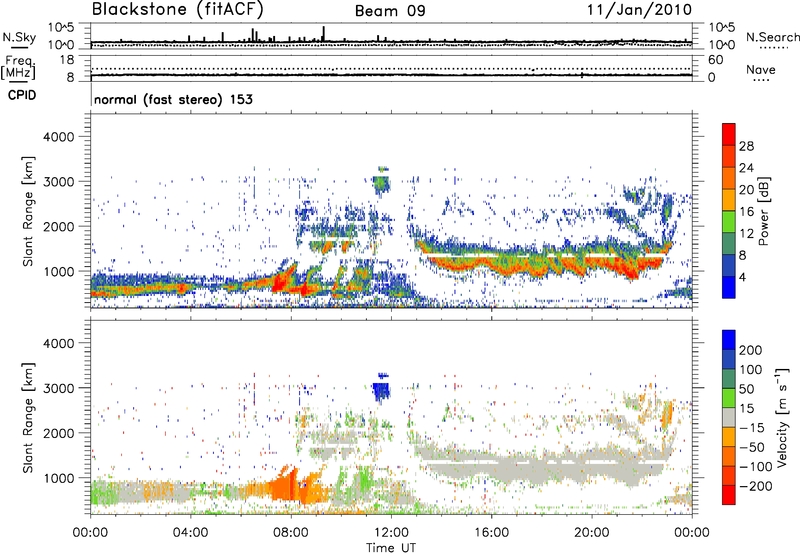Click the 'N.Sky' legend label

(19, 37)
